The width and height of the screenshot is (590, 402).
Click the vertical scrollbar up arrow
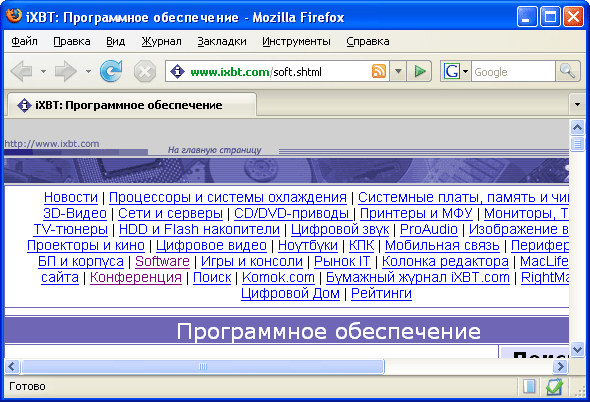click(x=577, y=127)
